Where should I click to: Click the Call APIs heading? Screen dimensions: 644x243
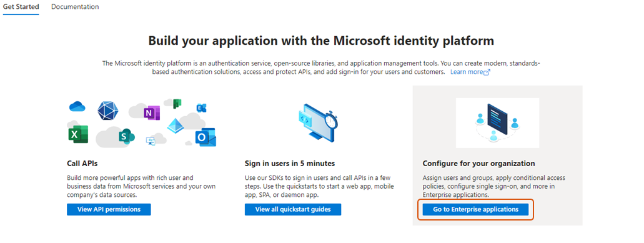(82, 164)
